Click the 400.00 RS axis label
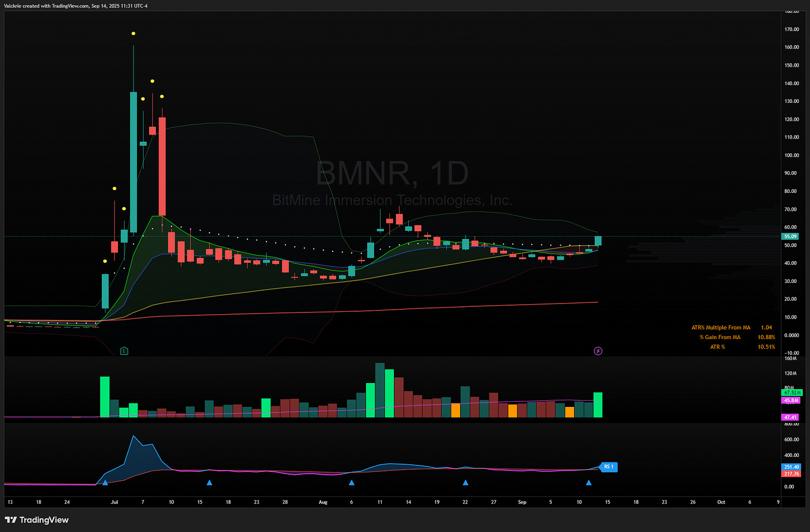This screenshot has width=810, height=532. tap(792, 455)
